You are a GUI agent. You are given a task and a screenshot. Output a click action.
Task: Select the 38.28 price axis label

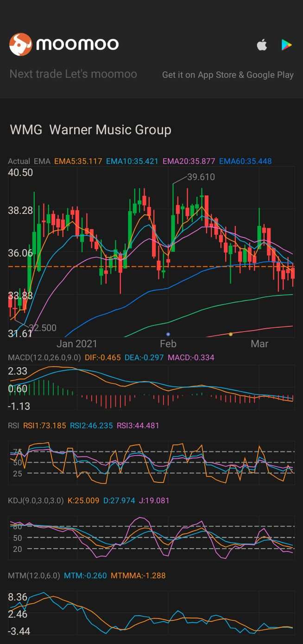tap(20, 211)
